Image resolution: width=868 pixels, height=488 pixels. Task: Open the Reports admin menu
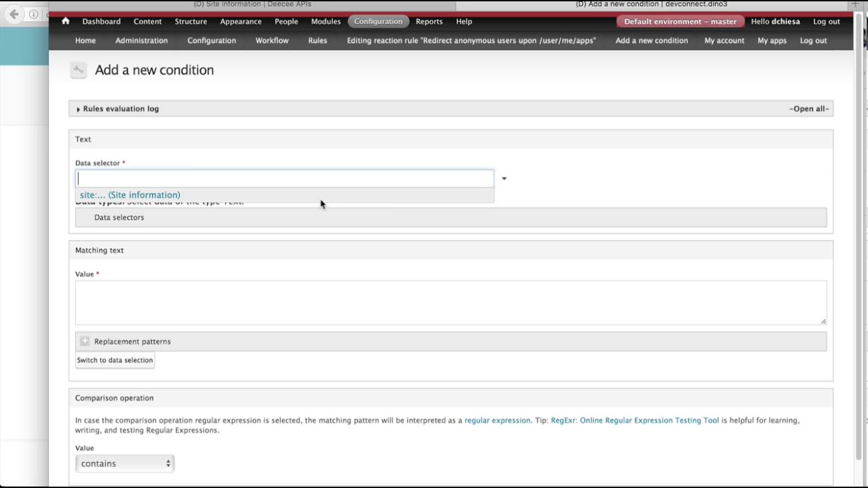coord(429,21)
